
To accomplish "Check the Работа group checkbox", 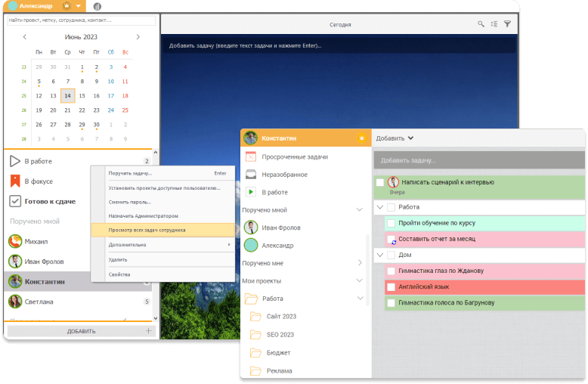I will tap(391, 207).
